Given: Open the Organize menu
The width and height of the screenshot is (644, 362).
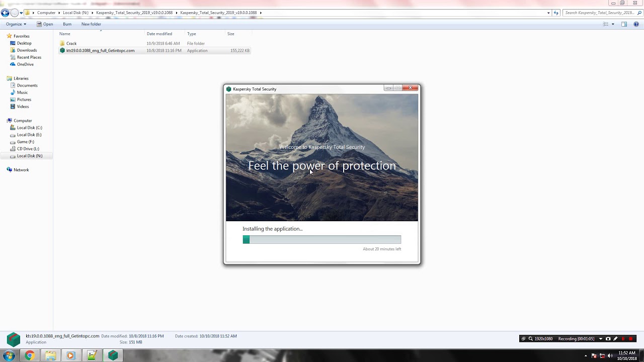Looking at the screenshot, I should (x=16, y=24).
